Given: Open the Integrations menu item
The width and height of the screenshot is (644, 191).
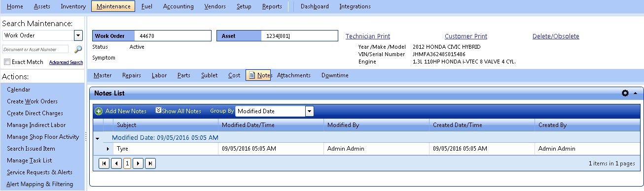Looking at the screenshot, I should tap(355, 6).
